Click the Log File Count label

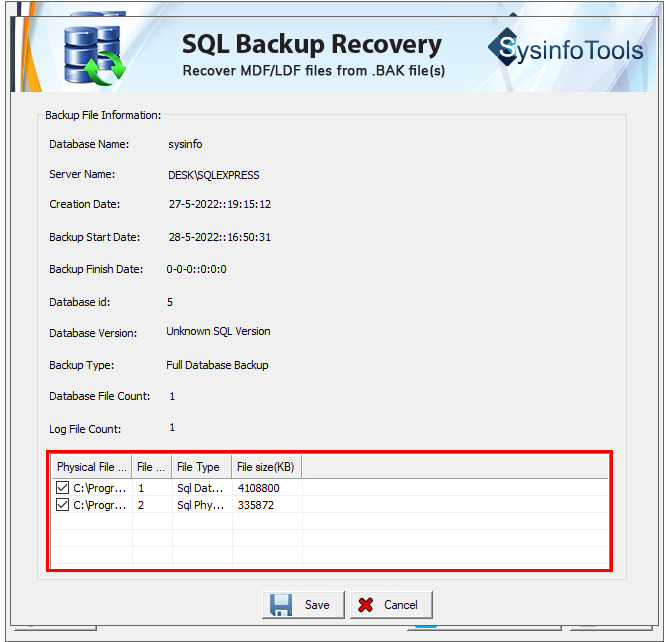pyautogui.click(x=85, y=429)
